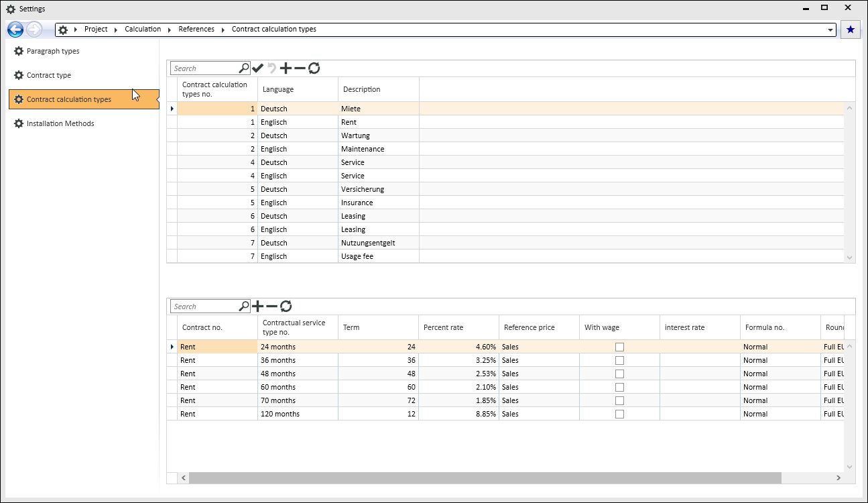The image size is (868, 503).
Task: Click the back navigation arrow
Action: [15, 29]
